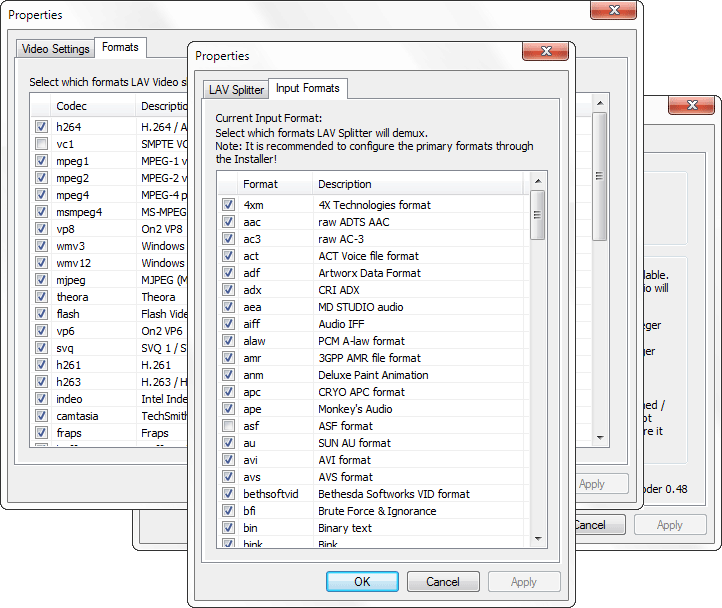Viewport: 722px width, 608px height.
Task: Uncheck the ape Monkey's Audio checkbox
Action: [228, 409]
